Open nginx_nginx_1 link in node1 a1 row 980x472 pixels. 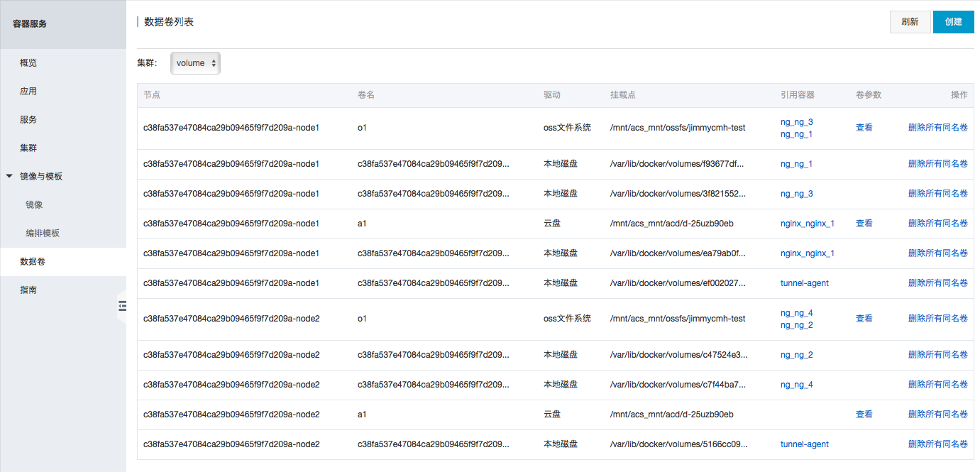(807, 224)
